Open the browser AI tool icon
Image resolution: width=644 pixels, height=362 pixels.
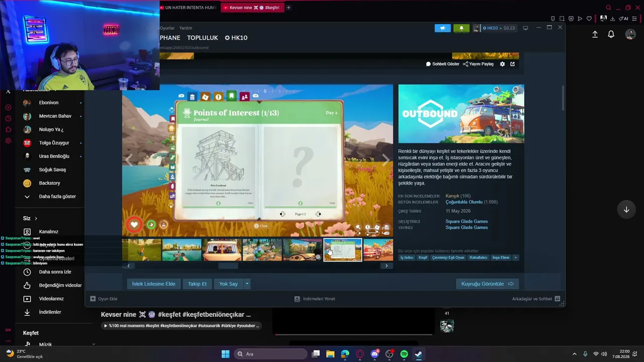click(x=624, y=19)
